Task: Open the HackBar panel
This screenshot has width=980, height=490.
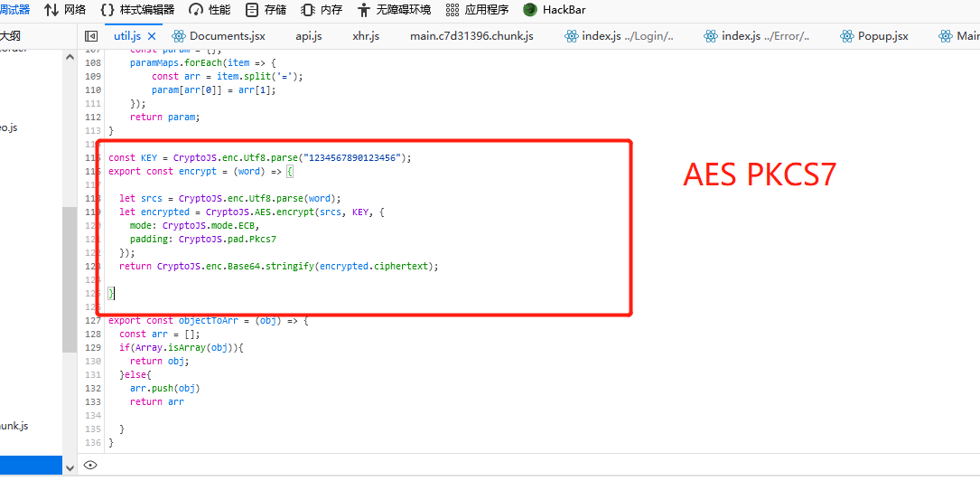Action: pyautogui.click(x=555, y=10)
